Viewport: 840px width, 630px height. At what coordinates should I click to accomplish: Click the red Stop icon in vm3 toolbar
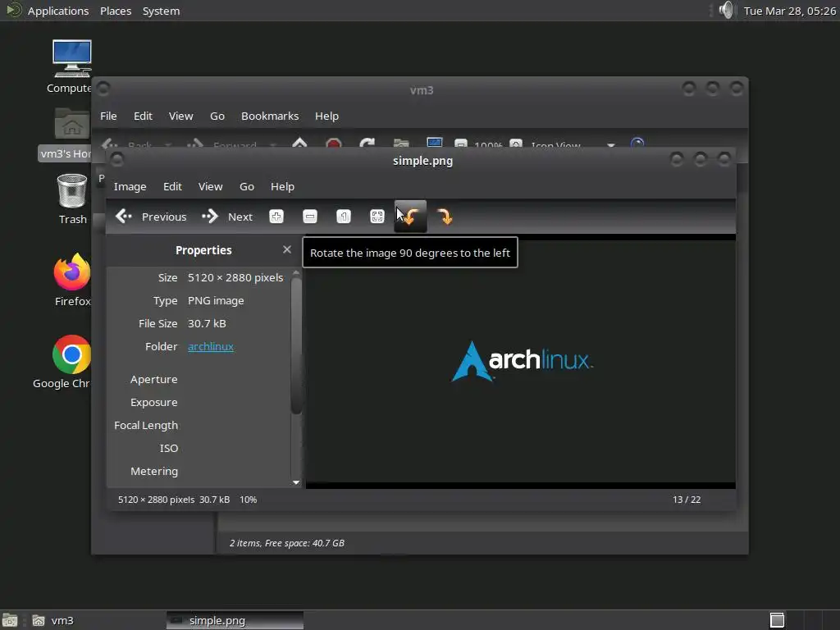334,143
